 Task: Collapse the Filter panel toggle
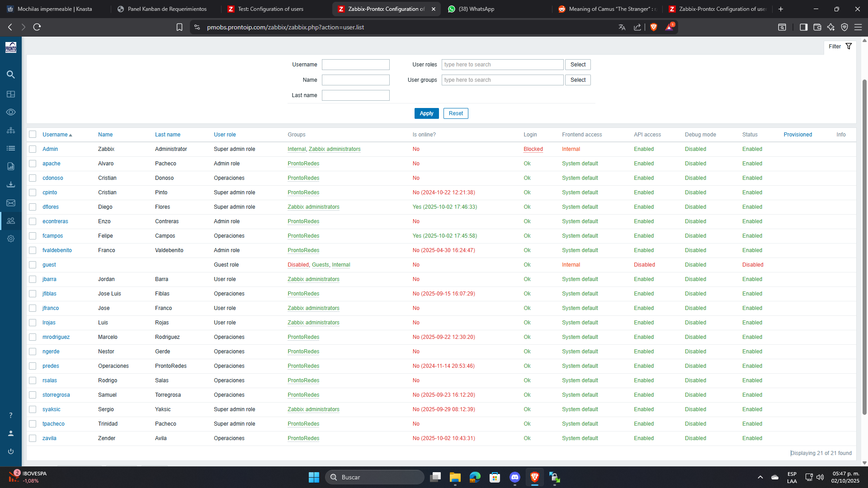(840, 47)
